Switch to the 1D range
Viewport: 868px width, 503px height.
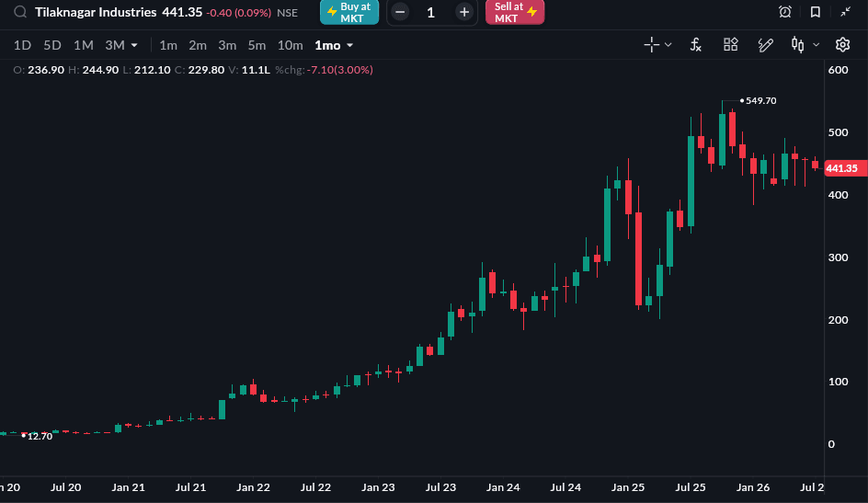coord(22,45)
